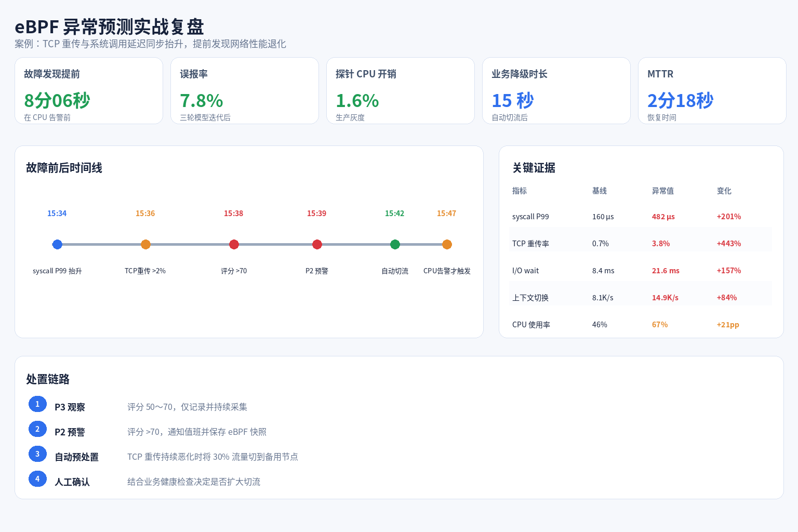Click the CPU 使用率 row label
The image size is (798, 532).
click(x=531, y=325)
